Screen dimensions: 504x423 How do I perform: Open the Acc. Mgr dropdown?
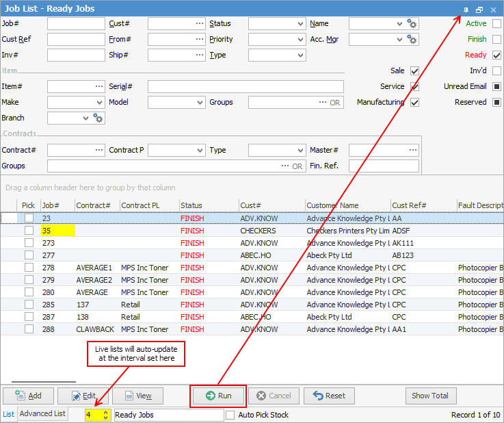coord(399,39)
